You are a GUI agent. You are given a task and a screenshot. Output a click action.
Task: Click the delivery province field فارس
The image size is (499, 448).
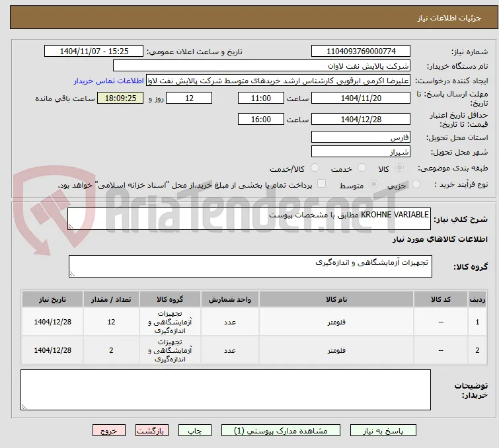[361, 137]
